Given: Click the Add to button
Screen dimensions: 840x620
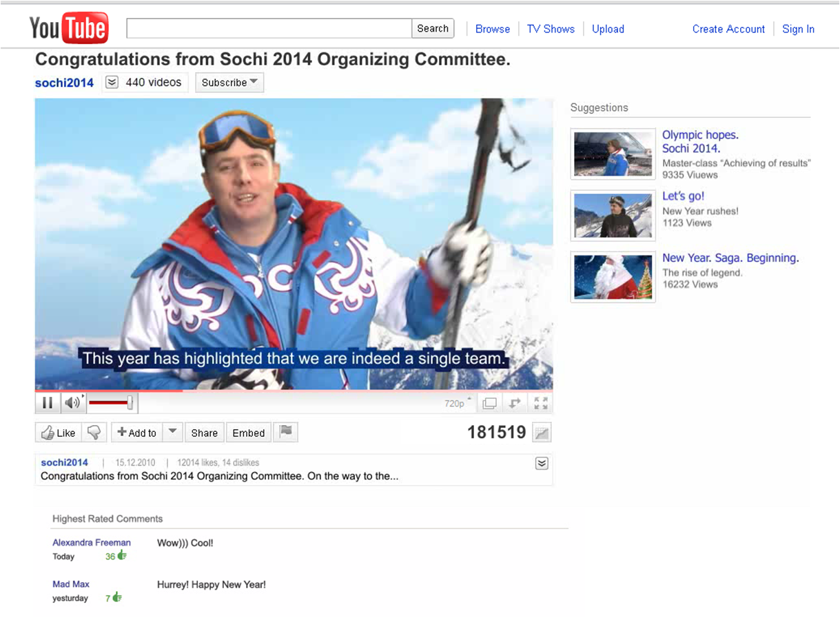Looking at the screenshot, I should pyautogui.click(x=137, y=433).
